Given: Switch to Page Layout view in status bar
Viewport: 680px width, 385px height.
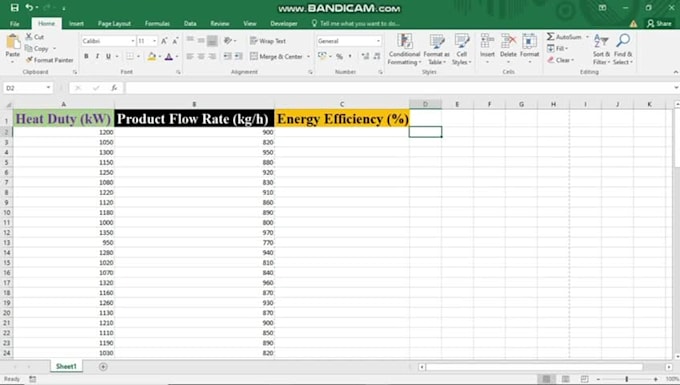Looking at the screenshot, I should [x=566, y=379].
